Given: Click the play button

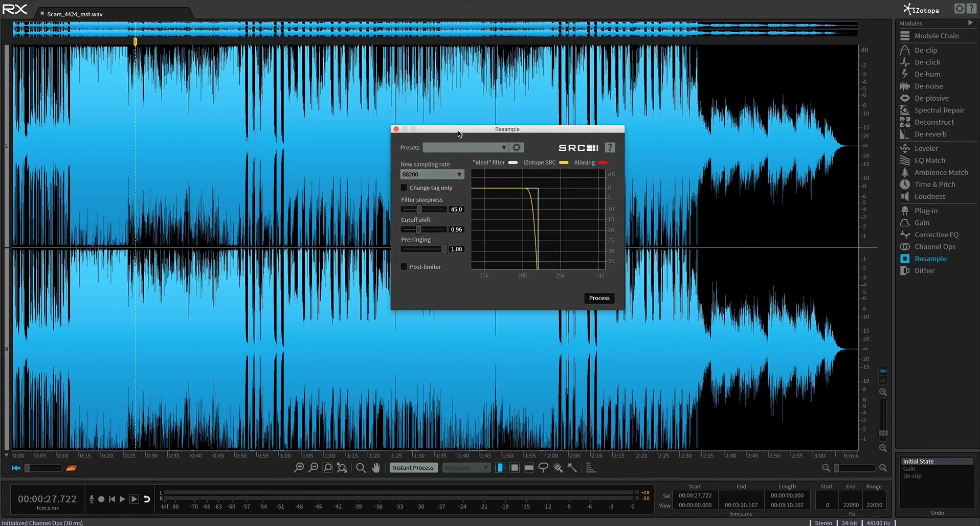Looking at the screenshot, I should tap(122, 499).
